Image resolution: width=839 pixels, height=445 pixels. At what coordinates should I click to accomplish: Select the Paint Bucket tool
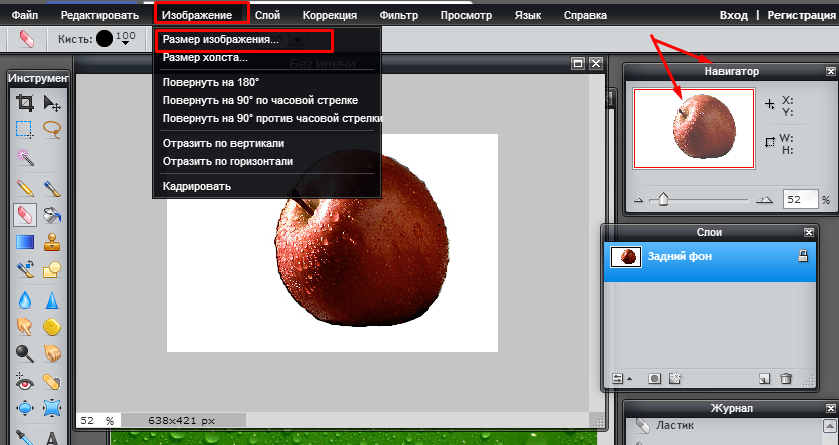coord(52,214)
